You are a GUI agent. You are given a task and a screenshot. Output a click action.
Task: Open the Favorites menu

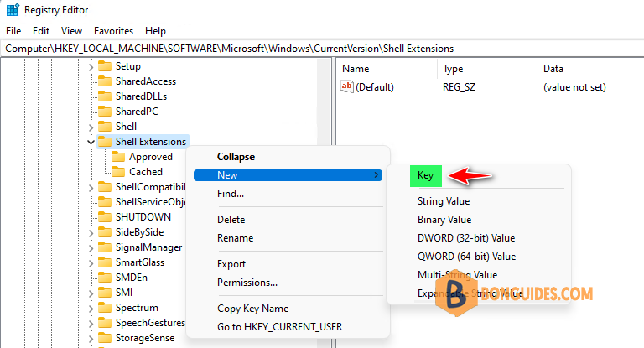[113, 31]
